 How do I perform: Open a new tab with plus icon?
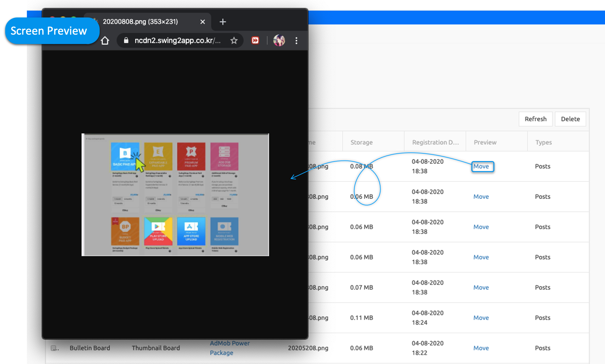(x=223, y=22)
